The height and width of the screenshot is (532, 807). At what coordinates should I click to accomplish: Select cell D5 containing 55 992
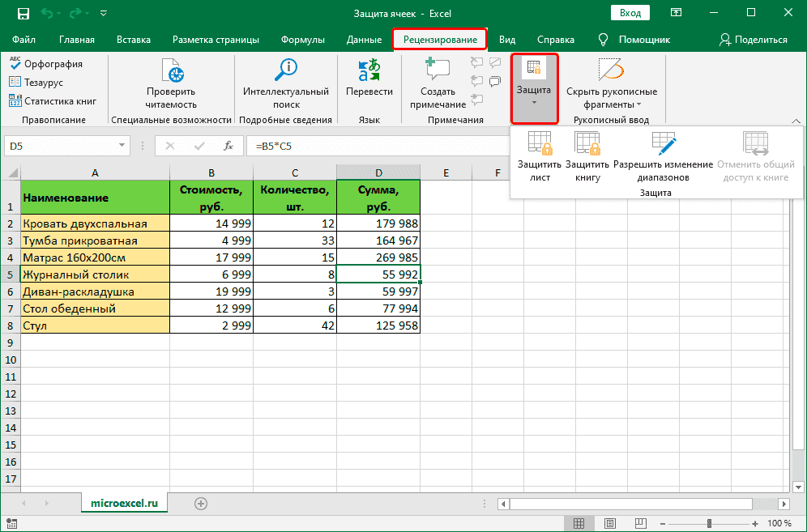tap(378, 275)
